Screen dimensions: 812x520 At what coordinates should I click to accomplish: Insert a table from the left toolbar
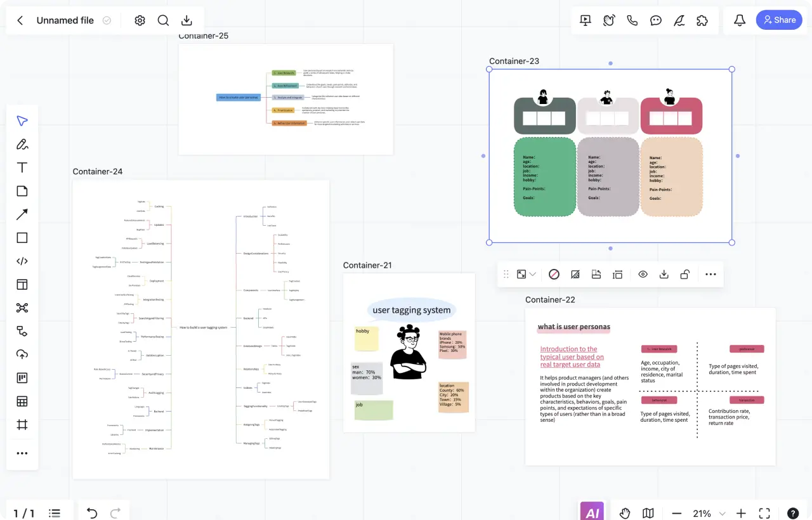(22, 401)
